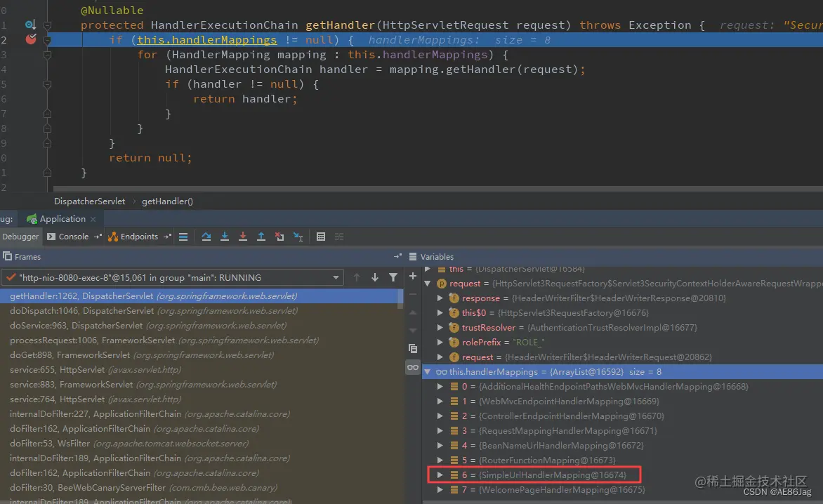Screen dimensions: 823x504
Task: Click the red Force Step Into icon
Action: pos(242,237)
